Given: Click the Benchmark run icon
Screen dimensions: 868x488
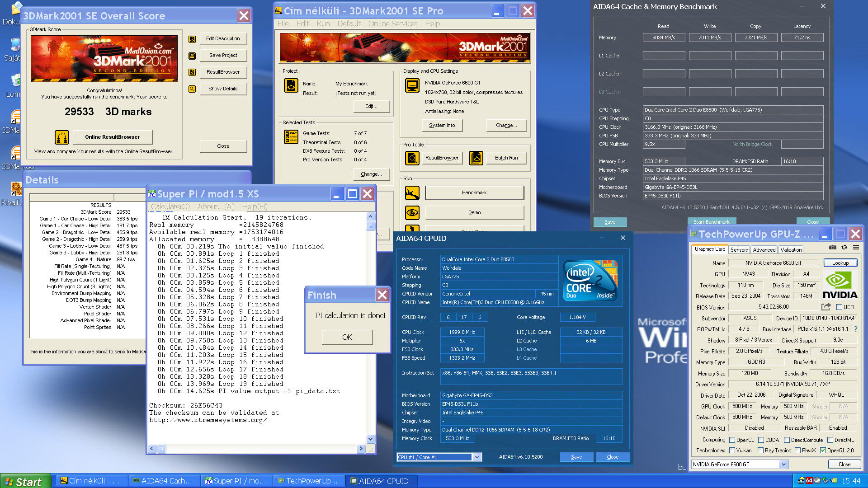Looking at the screenshot, I should pyautogui.click(x=412, y=193).
